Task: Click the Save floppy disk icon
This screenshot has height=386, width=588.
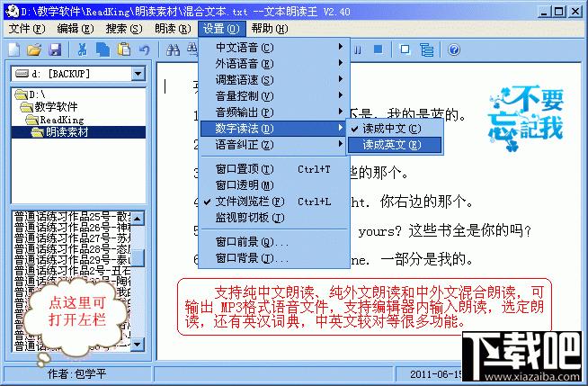Action: click(55, 49)
